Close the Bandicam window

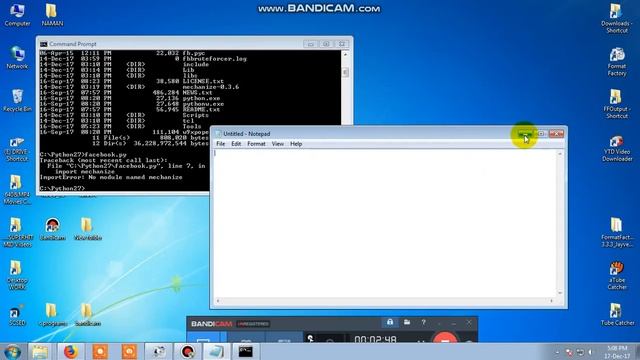click(x=469, y=322)
